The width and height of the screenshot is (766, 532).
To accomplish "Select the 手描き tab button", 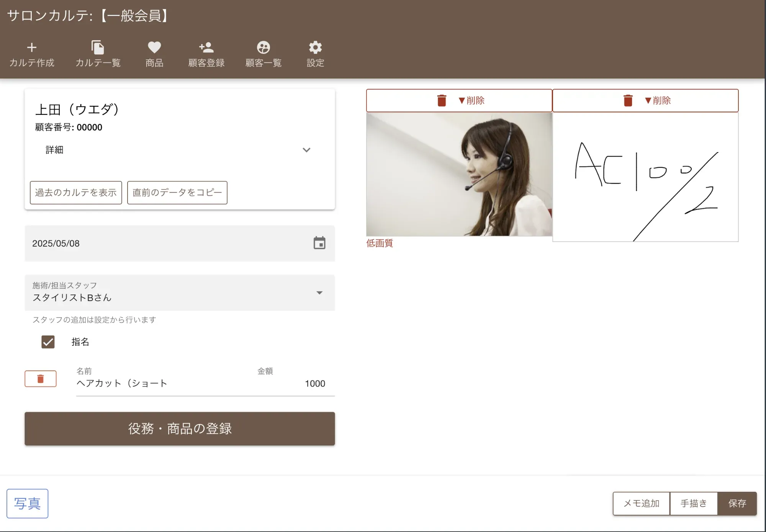I will (x=693, y=503).
